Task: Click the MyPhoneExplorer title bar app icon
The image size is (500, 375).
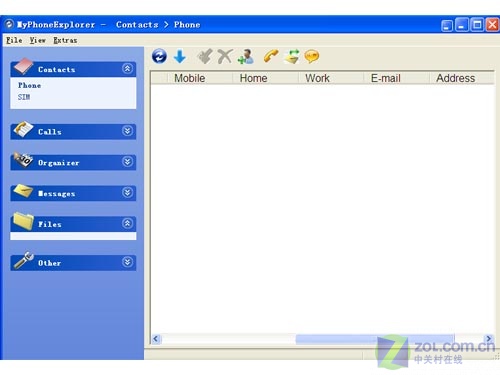Action: tap(9, 24)
